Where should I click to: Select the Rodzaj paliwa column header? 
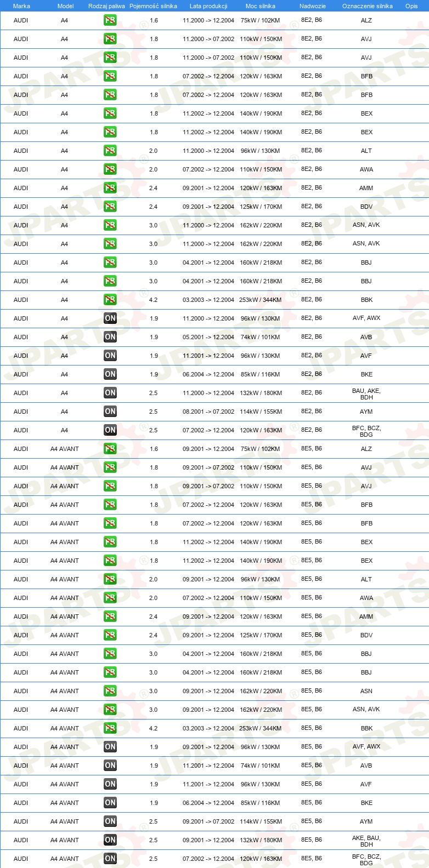106,6
